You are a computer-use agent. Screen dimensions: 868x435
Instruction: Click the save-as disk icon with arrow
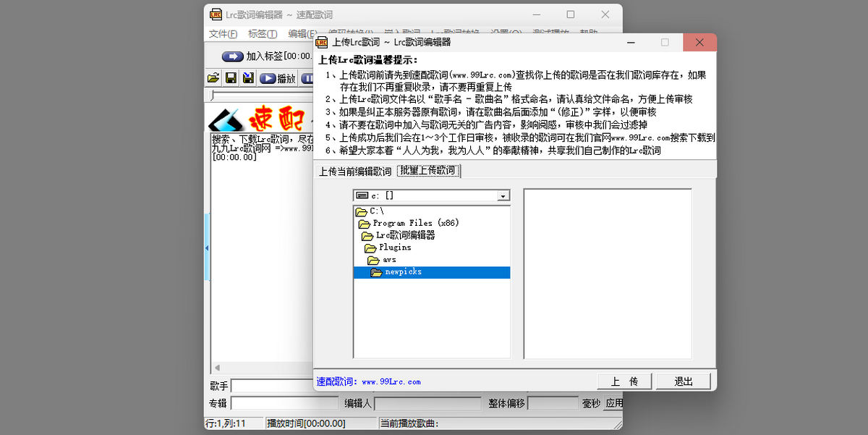pos(248,78)
